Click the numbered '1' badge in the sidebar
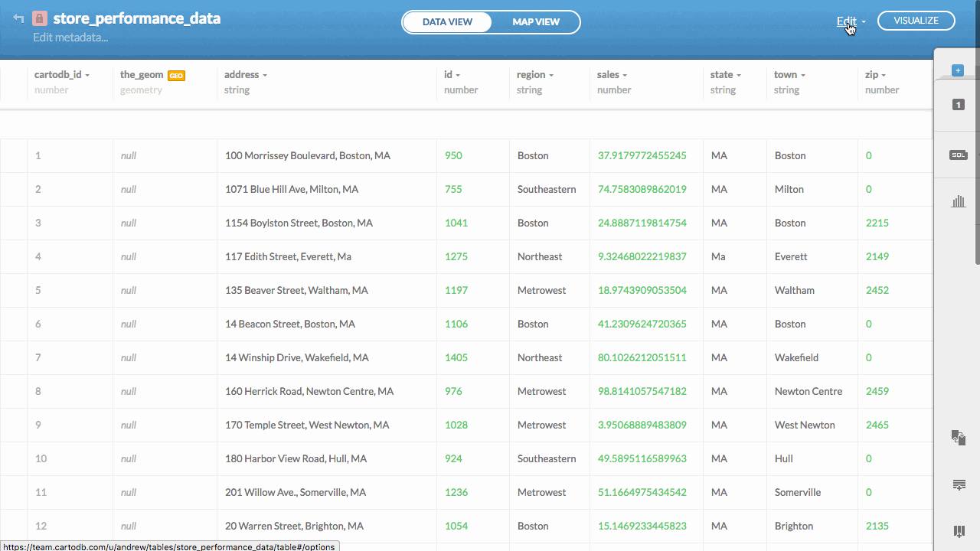 coord(956,105)
